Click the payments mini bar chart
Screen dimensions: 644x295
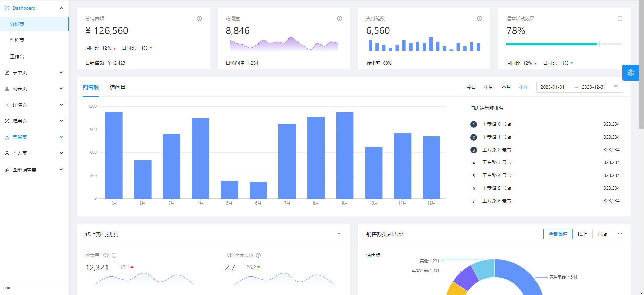(424, 44)
